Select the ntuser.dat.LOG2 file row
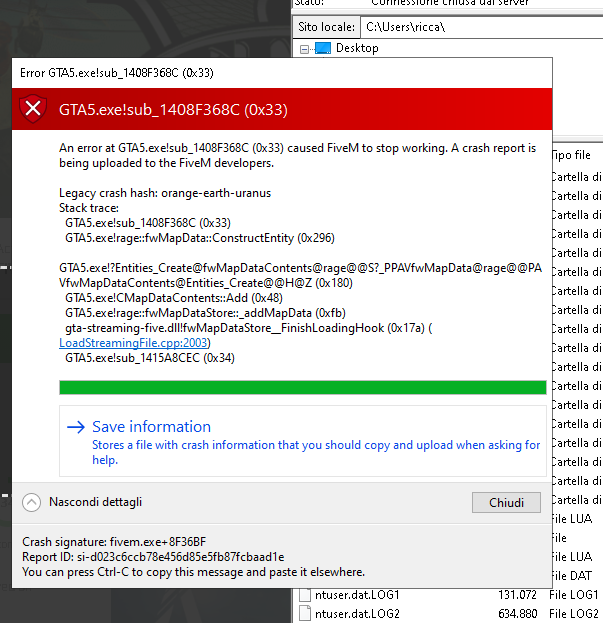 click(450, 614)
